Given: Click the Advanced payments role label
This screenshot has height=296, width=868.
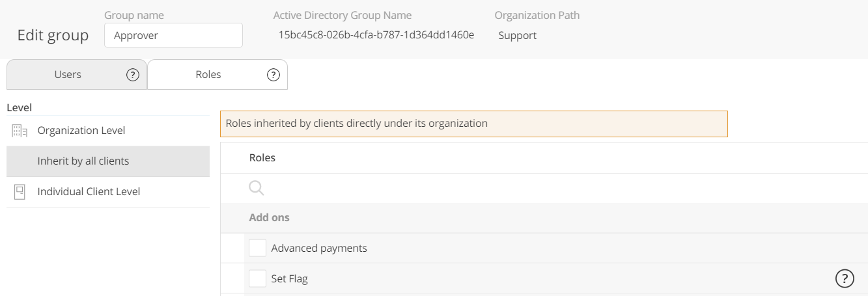Looking at the screenshot, I should click(x=319, y=249).
